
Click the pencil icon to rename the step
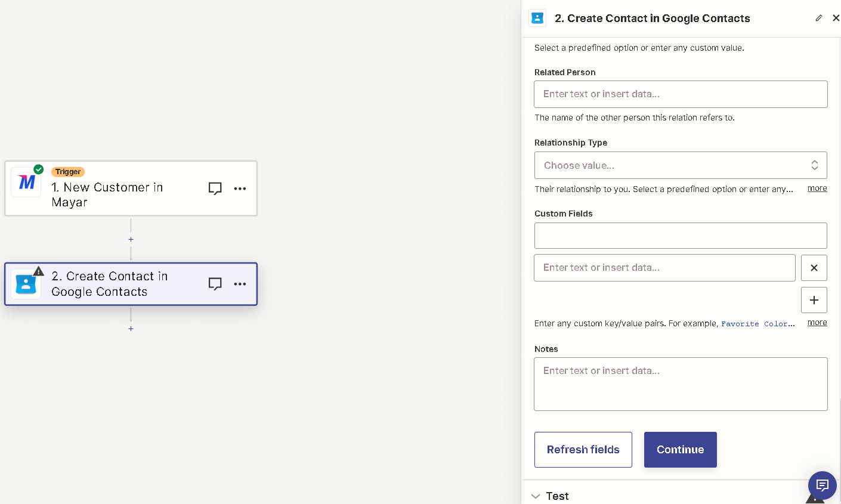pos(819,18)
